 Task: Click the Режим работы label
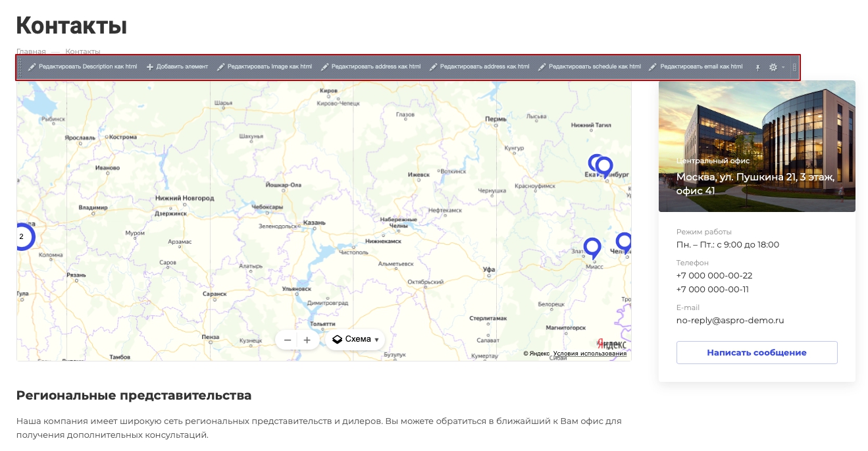point(703,232)
